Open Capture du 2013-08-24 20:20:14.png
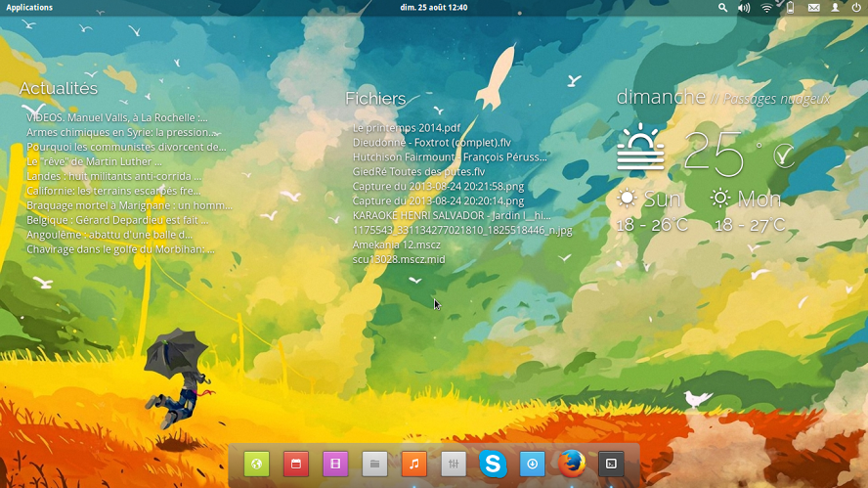This screenshot has width=868, height=488. click(438, 201)
